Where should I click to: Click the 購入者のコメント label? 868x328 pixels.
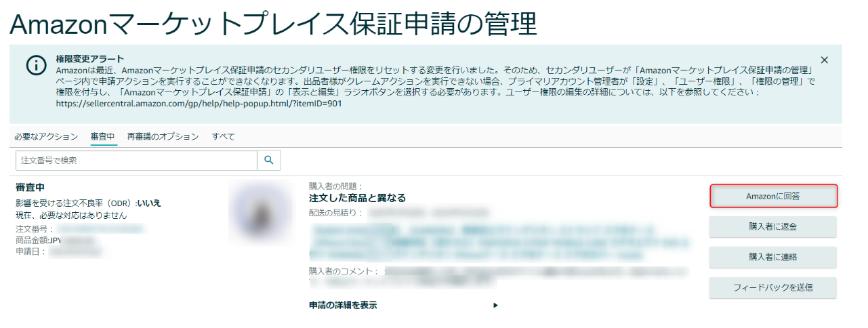tap(344, 271)
